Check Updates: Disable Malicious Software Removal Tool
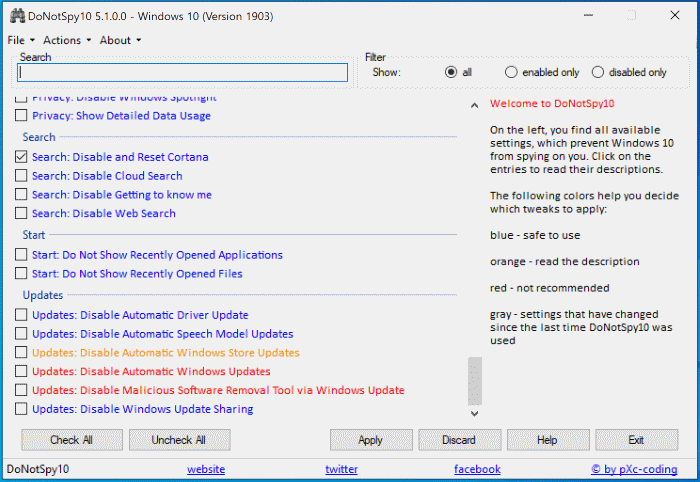700x482 pixels. point(21,390)
